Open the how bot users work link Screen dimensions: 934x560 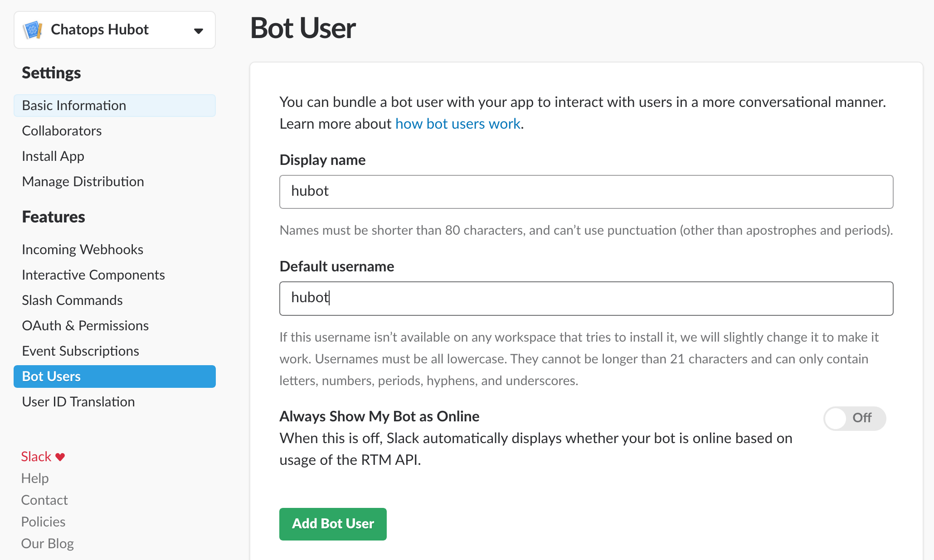click(x=457, y=124)
